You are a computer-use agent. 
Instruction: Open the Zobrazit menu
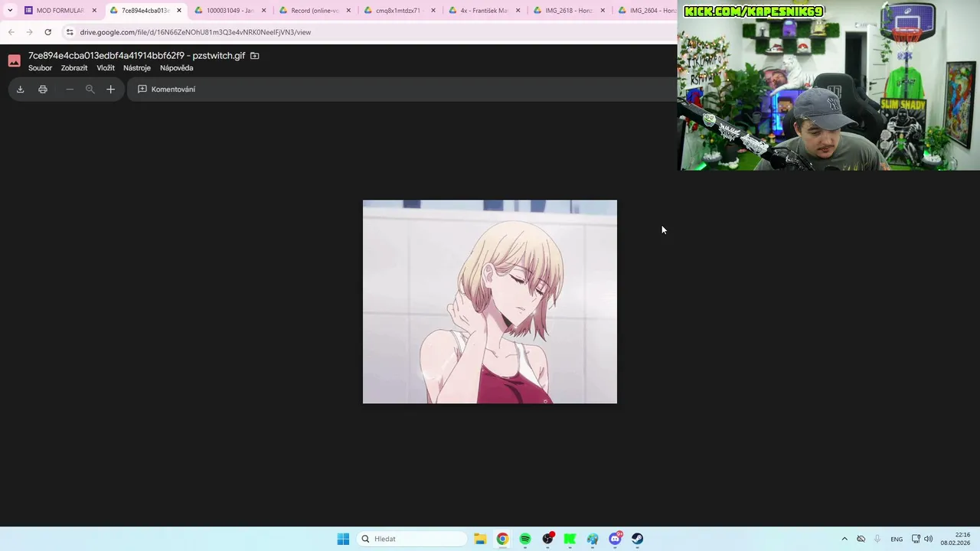[x=74, y=68]
